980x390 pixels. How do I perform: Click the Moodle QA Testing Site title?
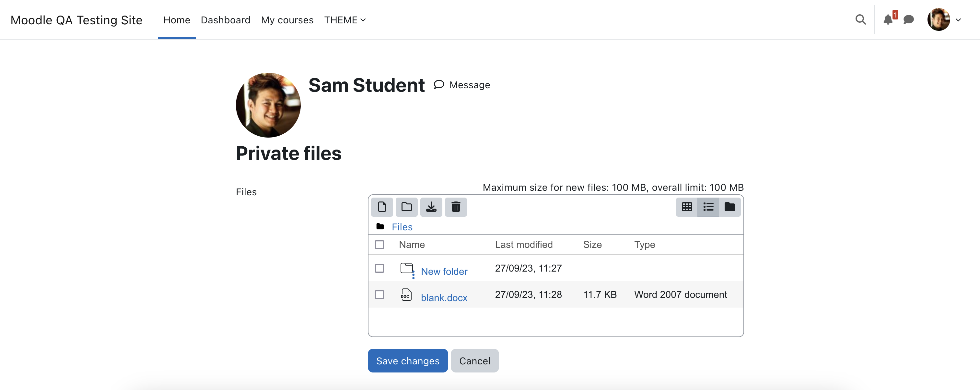point(76,20)
